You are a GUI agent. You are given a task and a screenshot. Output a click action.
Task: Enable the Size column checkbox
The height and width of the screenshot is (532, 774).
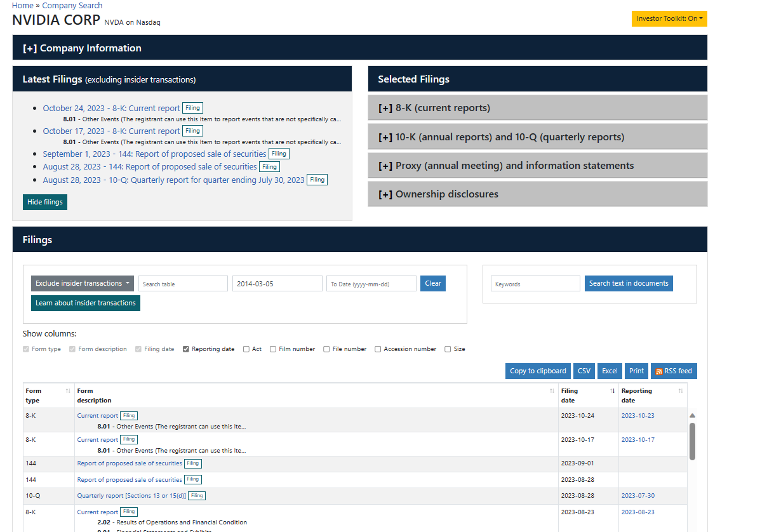coord(448,349)
